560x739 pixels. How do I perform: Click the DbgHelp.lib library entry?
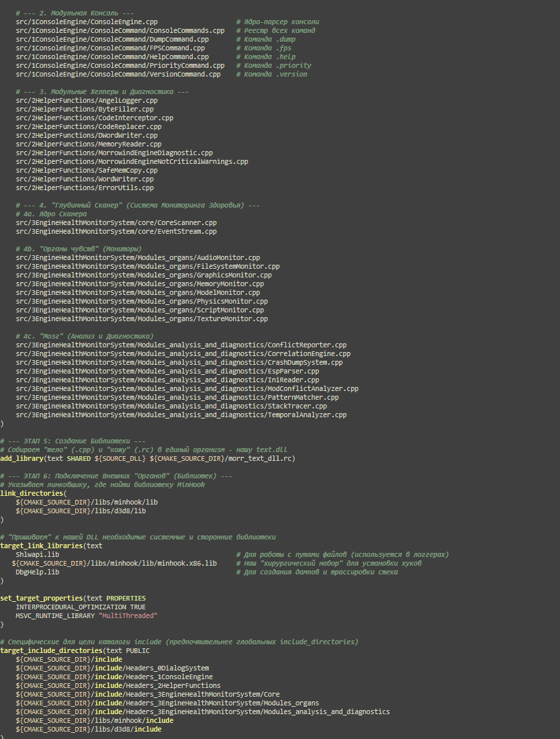[37, 572]
